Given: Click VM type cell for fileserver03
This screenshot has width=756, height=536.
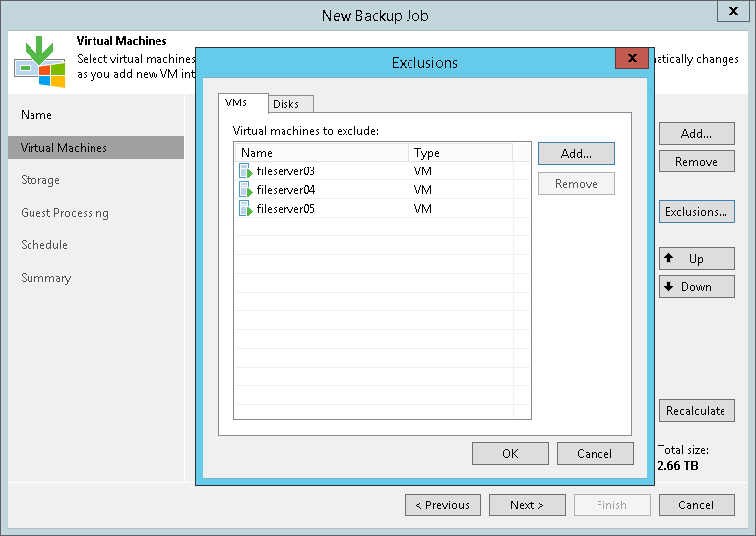Looking at the screenshot, I should point(423,171).
